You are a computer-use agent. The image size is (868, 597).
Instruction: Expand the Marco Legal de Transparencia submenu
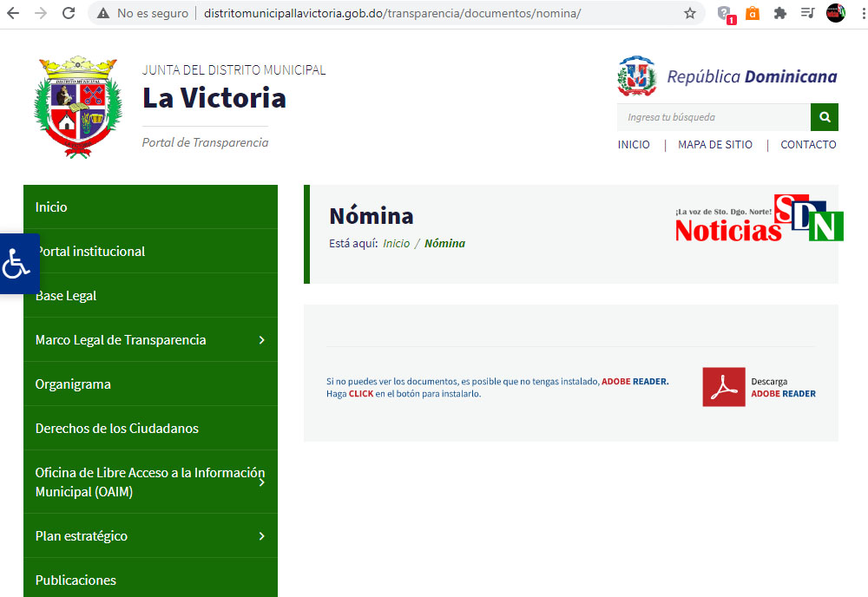click(261, 340)
